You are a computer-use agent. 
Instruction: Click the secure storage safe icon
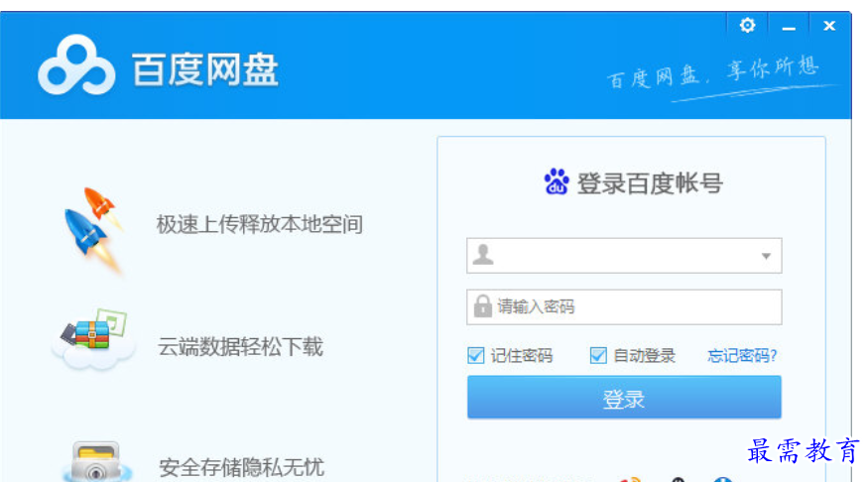coord(96,462)
